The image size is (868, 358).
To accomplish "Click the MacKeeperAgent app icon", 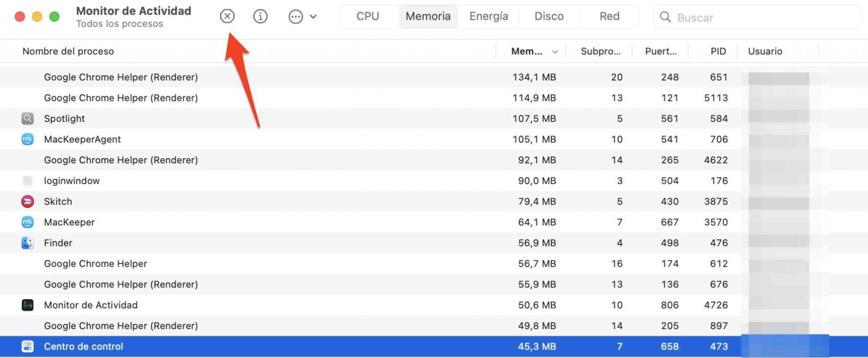I will (x=27, y=139).
